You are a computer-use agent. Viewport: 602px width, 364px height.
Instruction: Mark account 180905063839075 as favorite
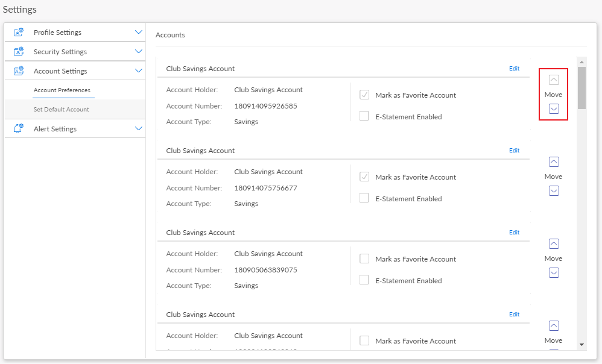point(364,259)
